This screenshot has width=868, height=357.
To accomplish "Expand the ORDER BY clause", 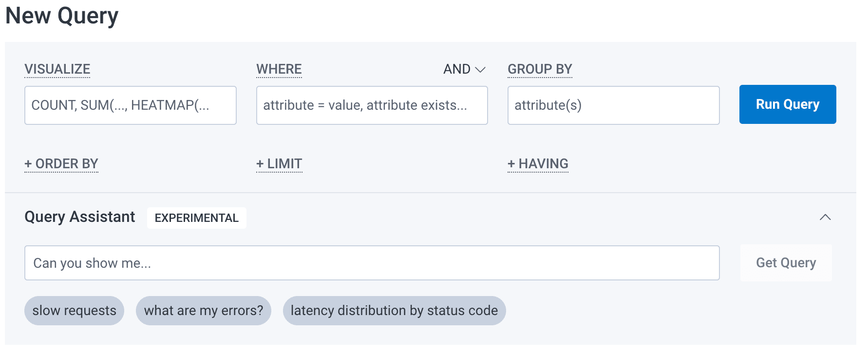I will tap(61, 163).
